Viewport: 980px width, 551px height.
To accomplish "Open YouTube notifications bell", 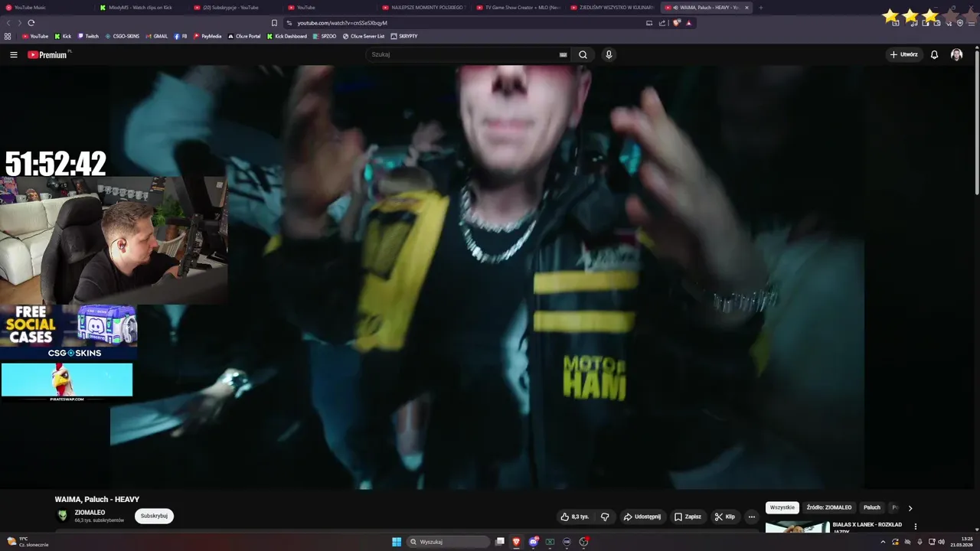I will (934, 54).
